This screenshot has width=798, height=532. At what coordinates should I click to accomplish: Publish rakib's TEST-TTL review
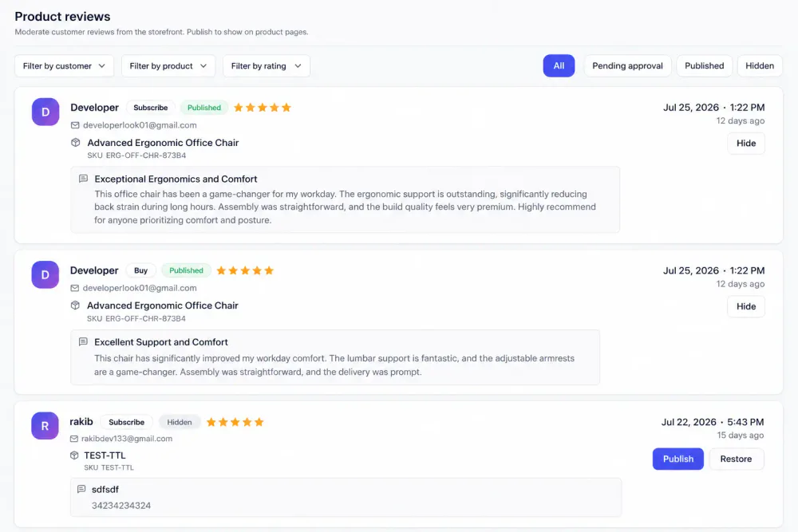click(x=678, y=459)
